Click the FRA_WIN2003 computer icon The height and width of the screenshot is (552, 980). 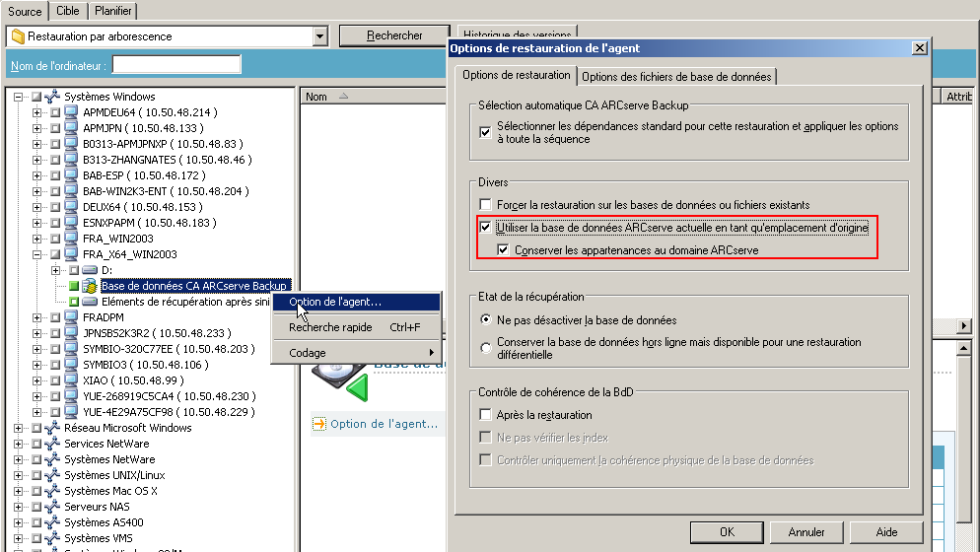point(71,239)
